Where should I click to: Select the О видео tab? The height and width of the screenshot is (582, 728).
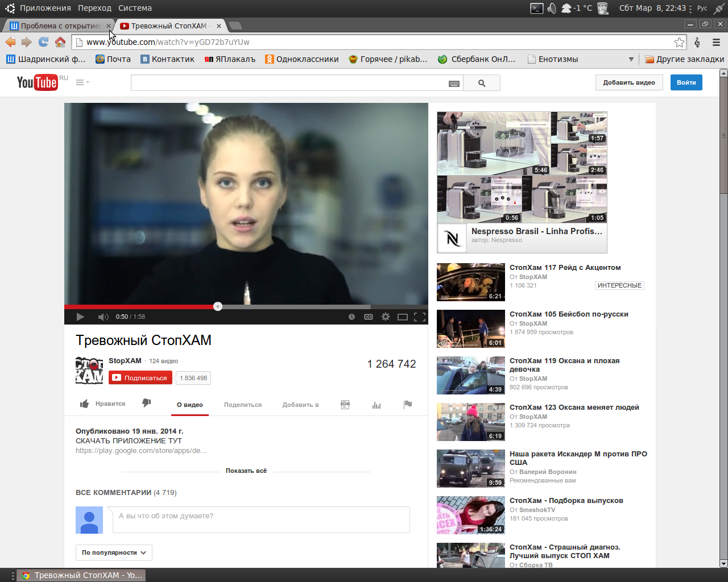click(190, 405)
